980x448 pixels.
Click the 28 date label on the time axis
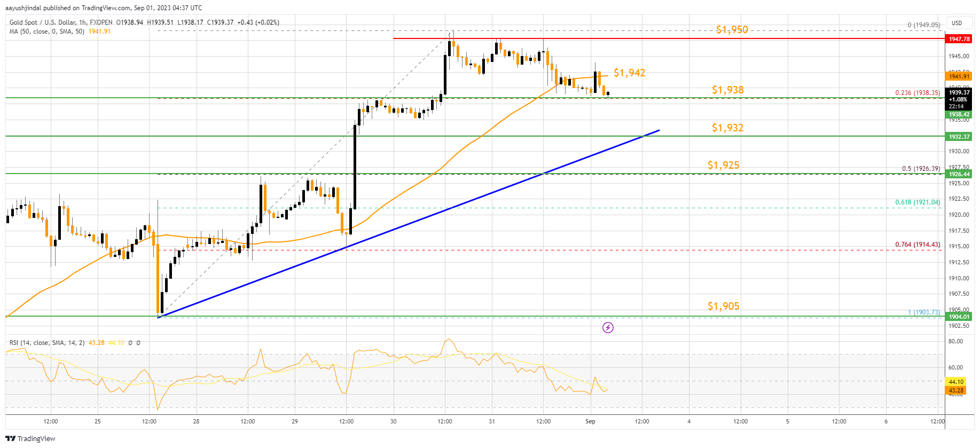click(x=196, y=421)
